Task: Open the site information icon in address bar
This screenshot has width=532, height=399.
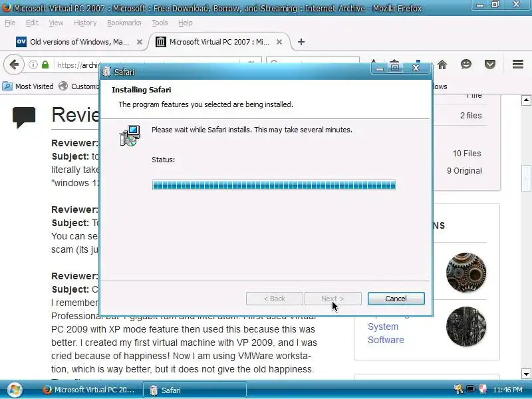Action: pos(33,65)
